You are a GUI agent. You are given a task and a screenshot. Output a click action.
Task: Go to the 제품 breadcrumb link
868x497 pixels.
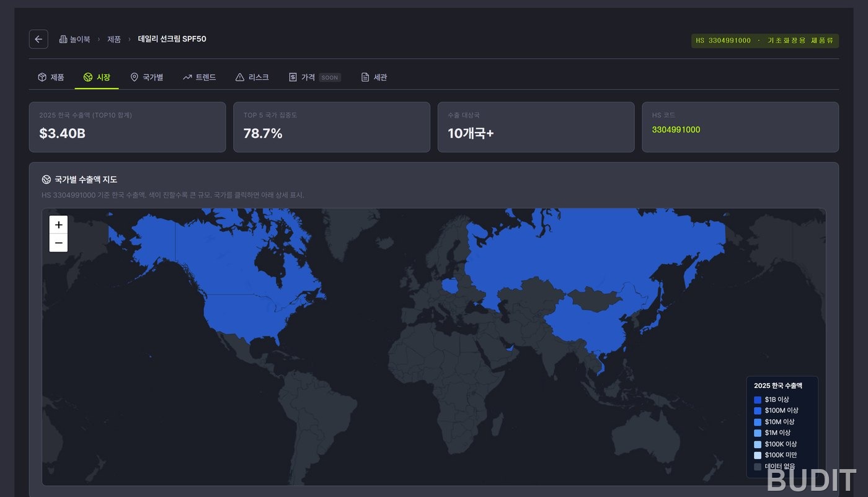[114, 39]
